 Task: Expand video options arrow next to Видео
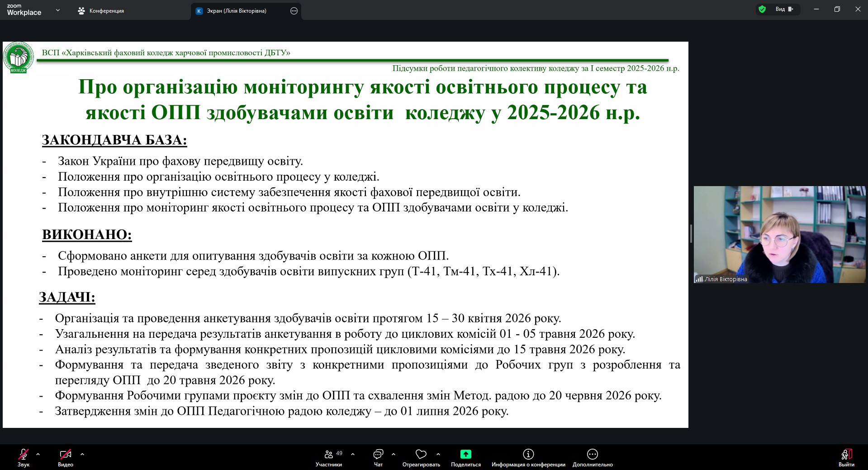point(82,454)
